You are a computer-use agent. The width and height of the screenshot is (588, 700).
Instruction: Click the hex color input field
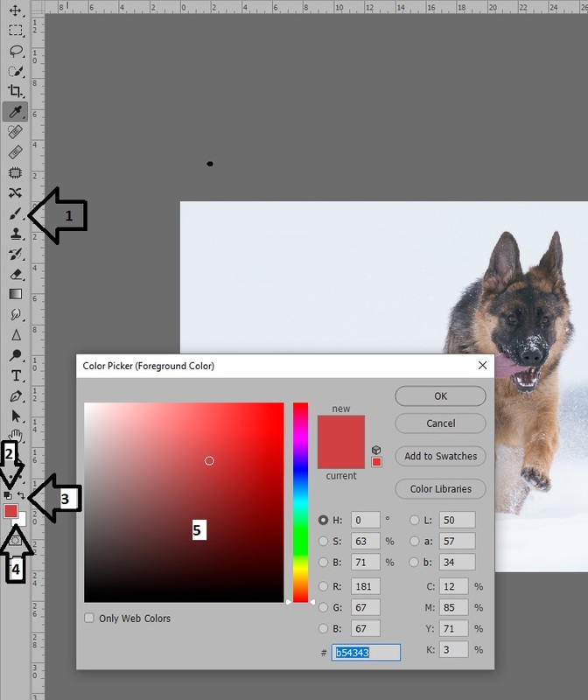pos(366,653)
